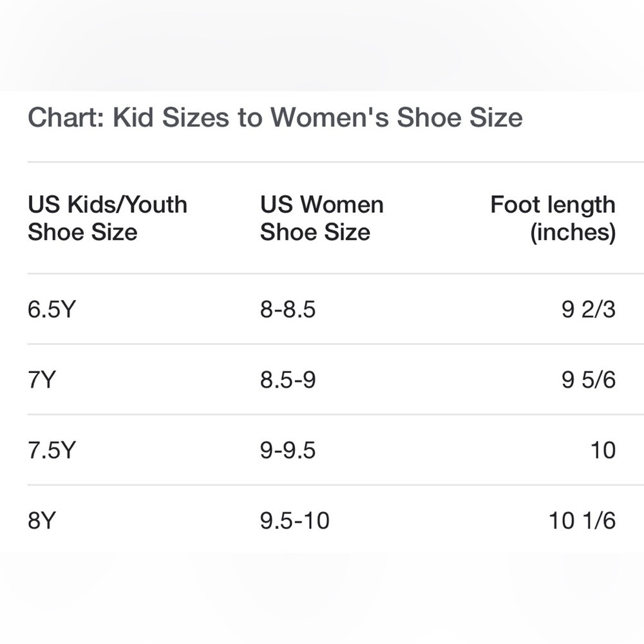Screen dimensions: 644x644
Task: Select the 8.5-9 women's size cell
Action: [288, 380]
